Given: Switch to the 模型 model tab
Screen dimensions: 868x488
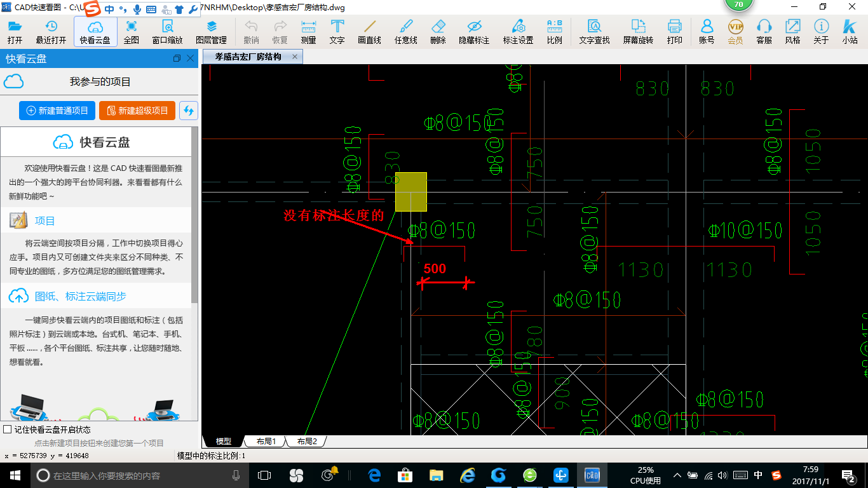Looking at the screenshot, I should [224, 441].
